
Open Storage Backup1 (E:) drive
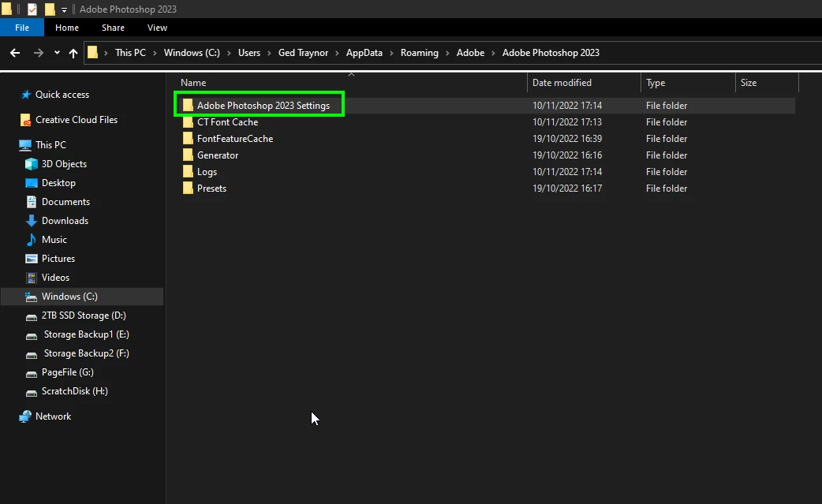(x=86, y=334)
